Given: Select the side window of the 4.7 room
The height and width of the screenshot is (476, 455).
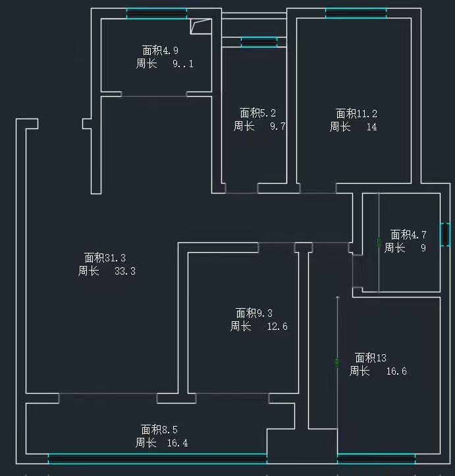Looking at the screenshot, I should [445, 234].
